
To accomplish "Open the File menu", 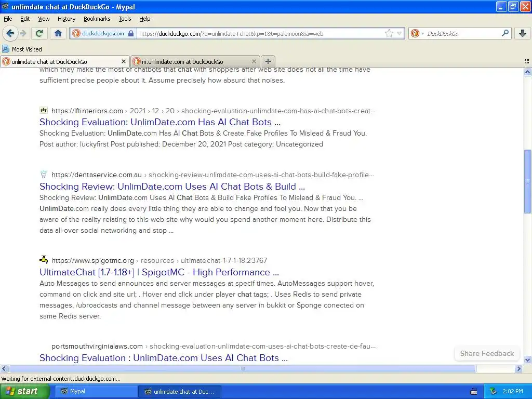I will pos(8,19).
